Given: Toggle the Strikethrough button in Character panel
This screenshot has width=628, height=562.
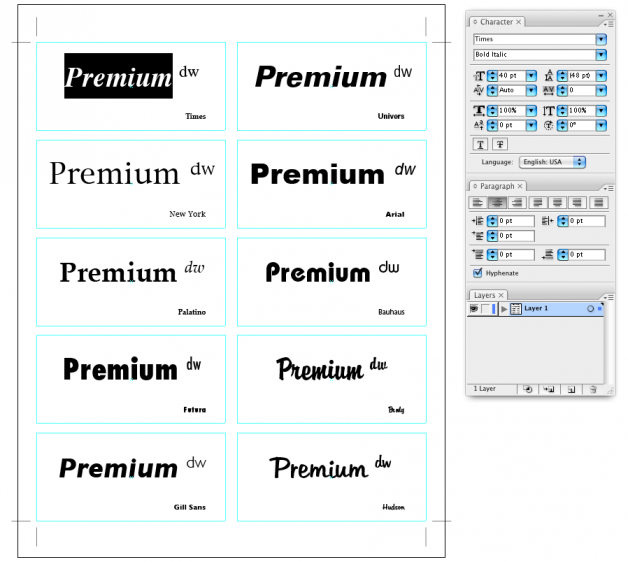Looking at the screenshot, I should point(500,144).
